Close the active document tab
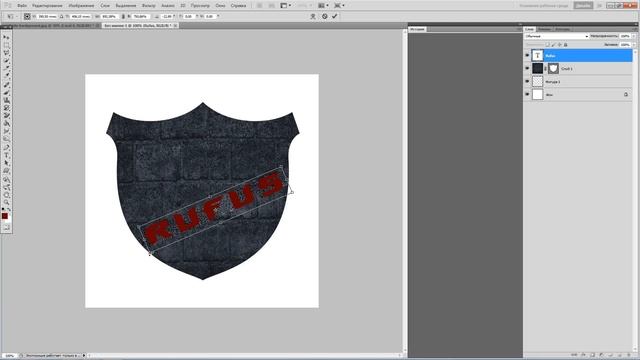640x360 pixels. 175,25
